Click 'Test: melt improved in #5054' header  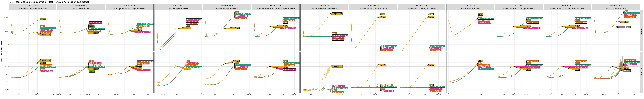(x=470, y=9)
